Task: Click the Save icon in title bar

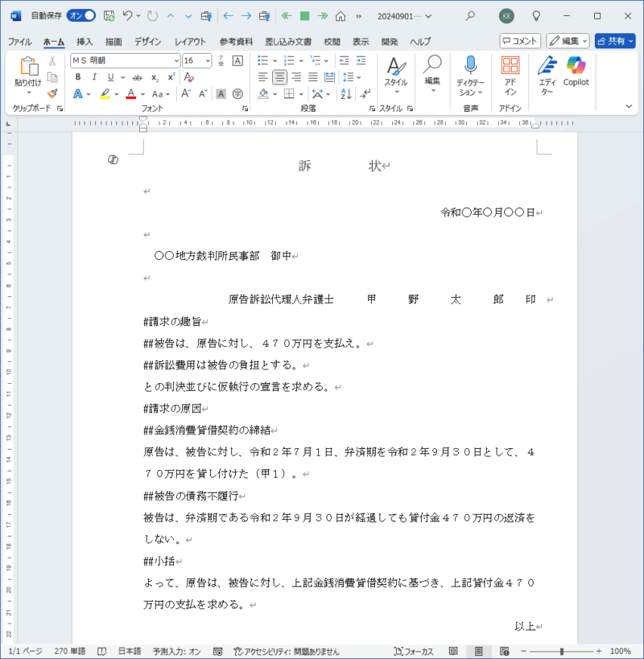Action: tap(109, 16)
